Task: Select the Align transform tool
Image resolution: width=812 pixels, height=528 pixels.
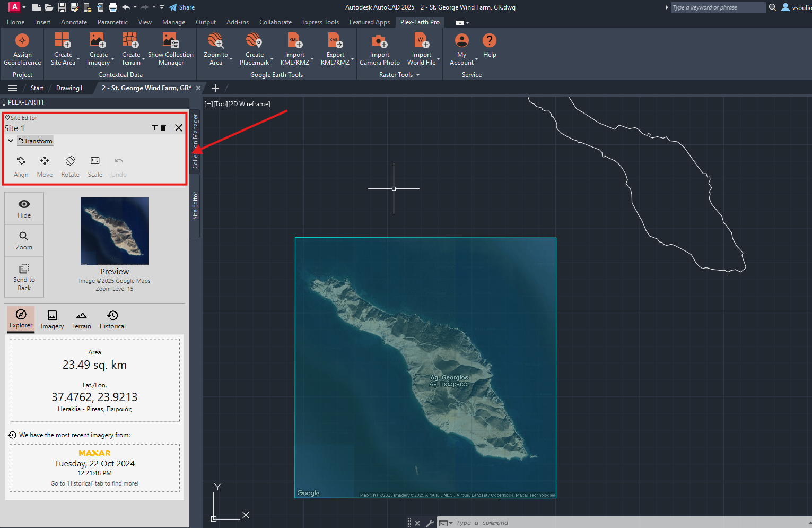Action: pos(21,167)
